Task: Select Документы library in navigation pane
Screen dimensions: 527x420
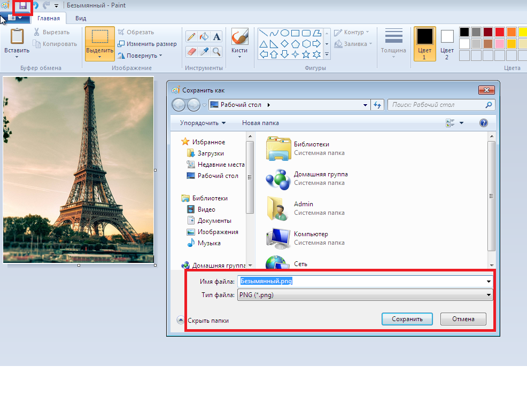Action: [x=209, y=221]
